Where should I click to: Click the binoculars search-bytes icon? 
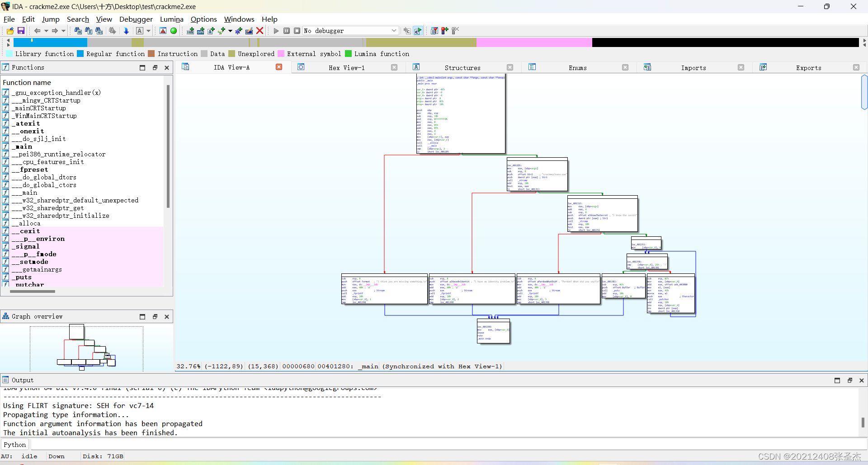click(x=99, y=31)
